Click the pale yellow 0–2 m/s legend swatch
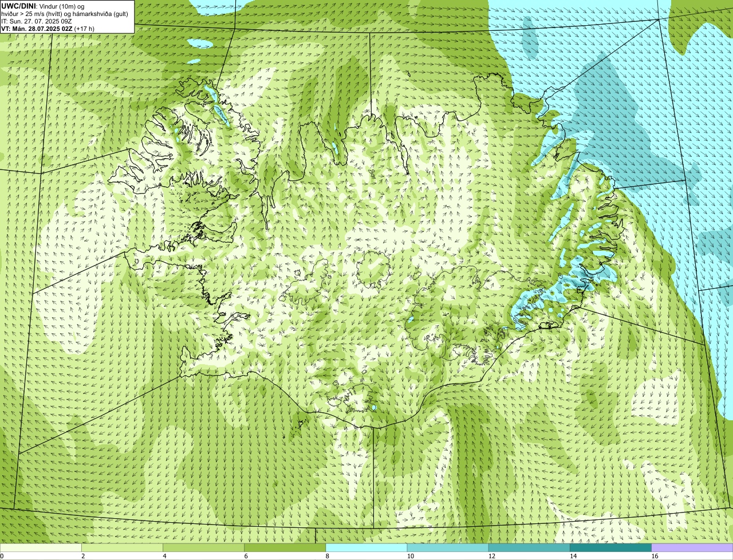The width and height of the screenshot is (733, 560). coord(41,548)
